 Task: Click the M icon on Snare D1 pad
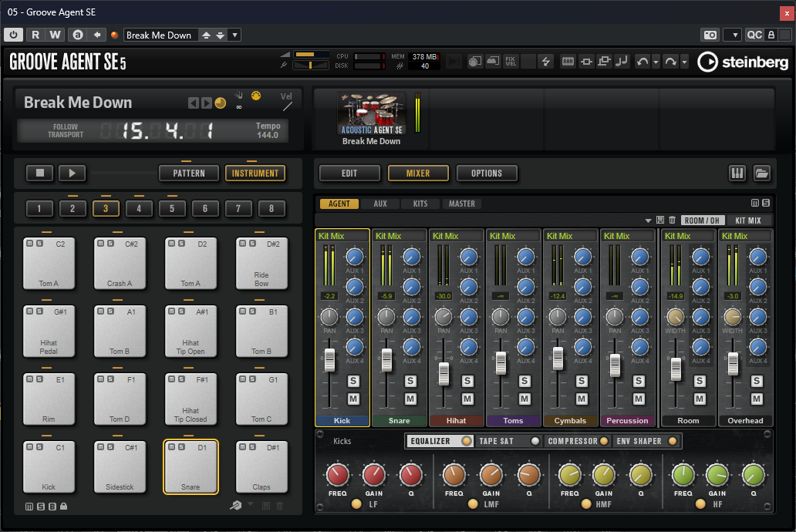[x=172, y=446]
